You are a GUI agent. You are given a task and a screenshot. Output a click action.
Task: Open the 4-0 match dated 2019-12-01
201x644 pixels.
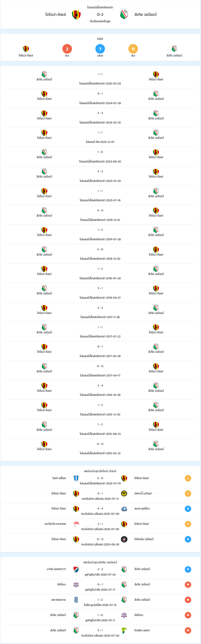point(100,215)
